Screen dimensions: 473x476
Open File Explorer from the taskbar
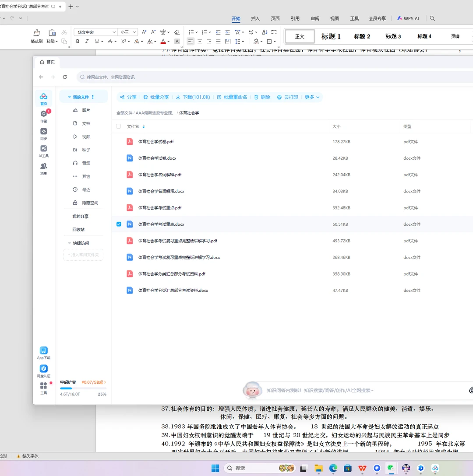[318, 468]
